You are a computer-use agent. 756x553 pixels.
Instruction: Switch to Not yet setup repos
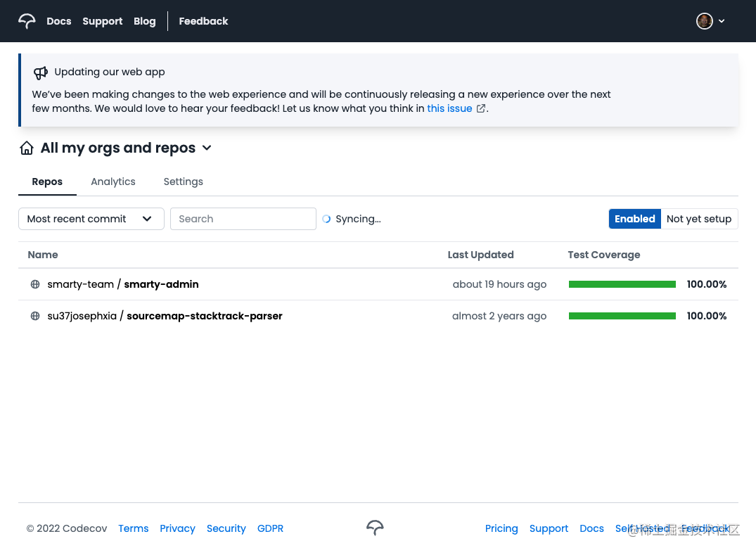[698, 219]
